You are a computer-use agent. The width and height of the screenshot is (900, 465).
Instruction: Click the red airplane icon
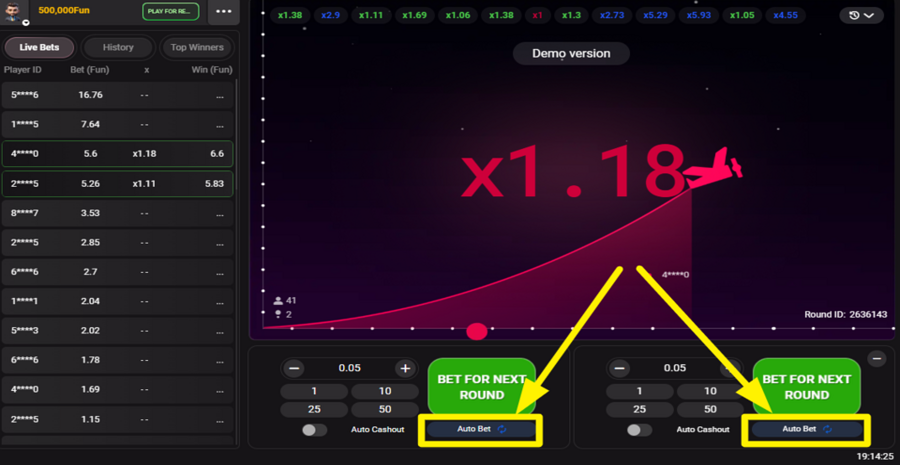tap(715, 170)
